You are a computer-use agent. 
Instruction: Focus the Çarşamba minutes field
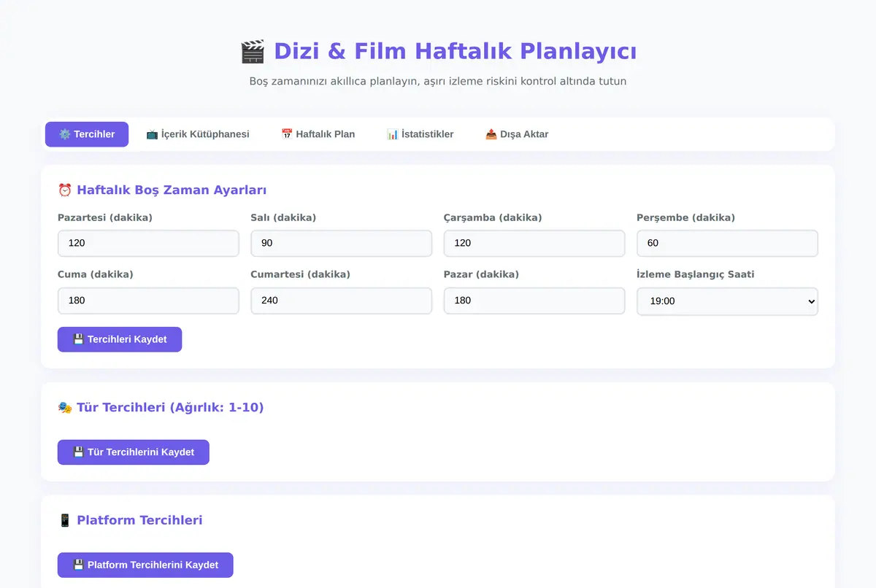534,243
